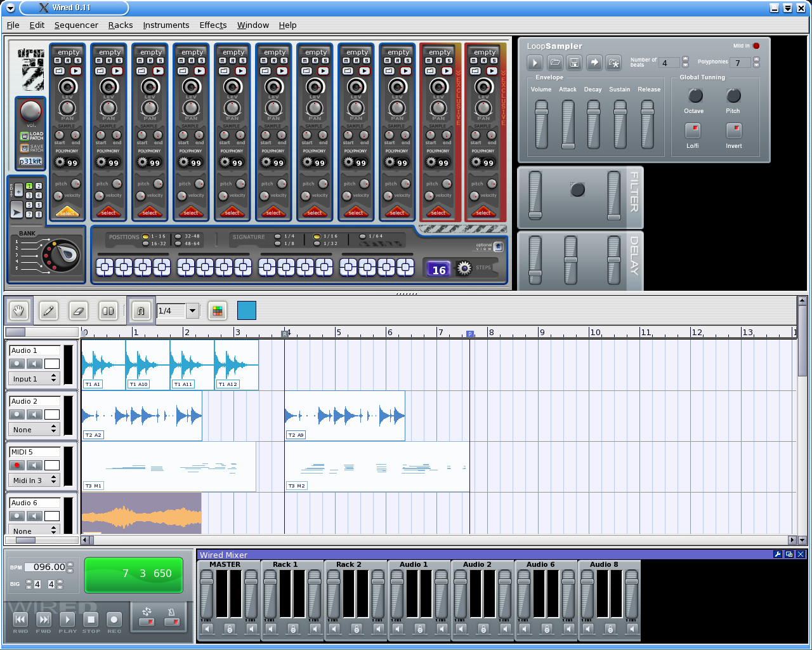
Task: Toggle the magnet snap tool
Action: (x=140, y=310)
